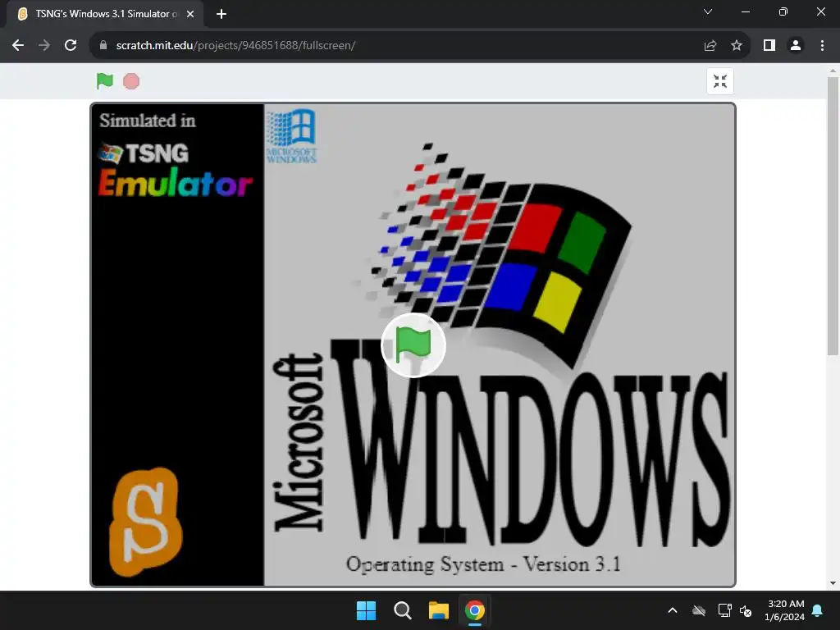The image size is (840, 630).
Task: Exit fullscreen mode with the shrink icon
Action: (x=720, y=81)
